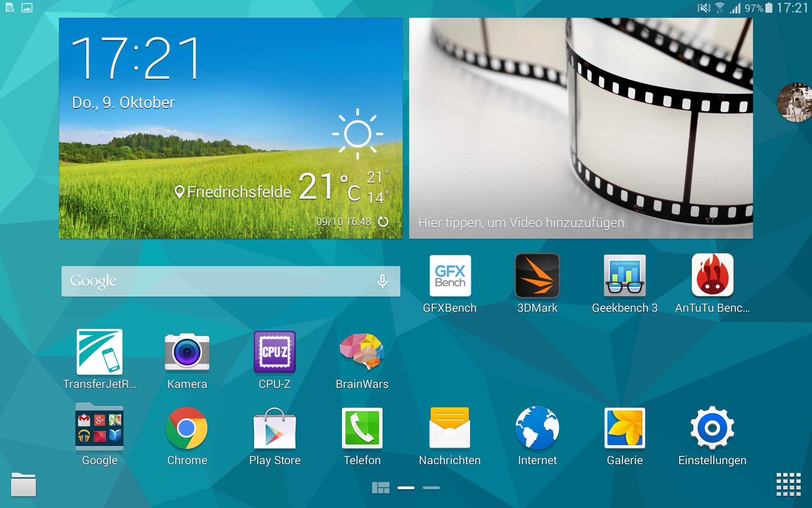The image size is (812, 508).
Task: Open the Google apps folder
Action: [x=99, y=427]
